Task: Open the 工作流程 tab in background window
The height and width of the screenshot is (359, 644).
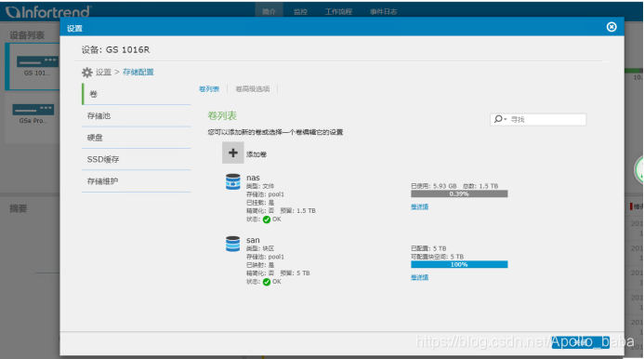Action: click(339, 11)
